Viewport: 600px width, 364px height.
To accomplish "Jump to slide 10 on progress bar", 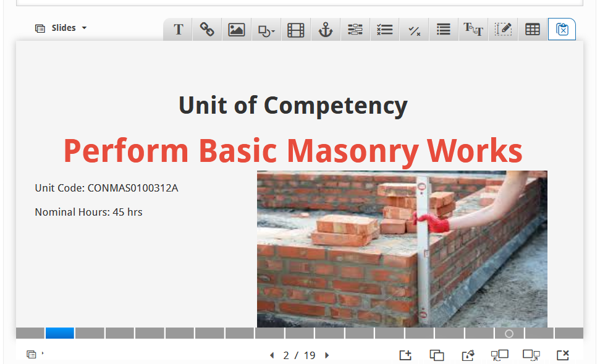I will click(x=300, y=333).
